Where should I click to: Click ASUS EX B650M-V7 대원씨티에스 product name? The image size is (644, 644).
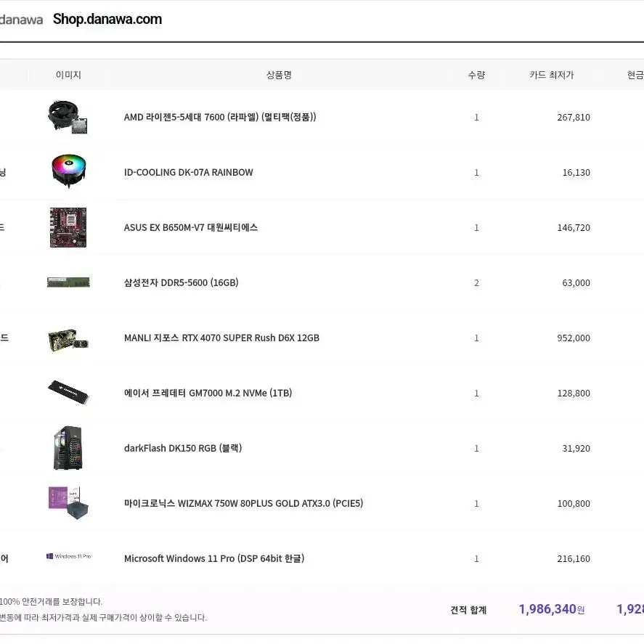coord(191,227)
